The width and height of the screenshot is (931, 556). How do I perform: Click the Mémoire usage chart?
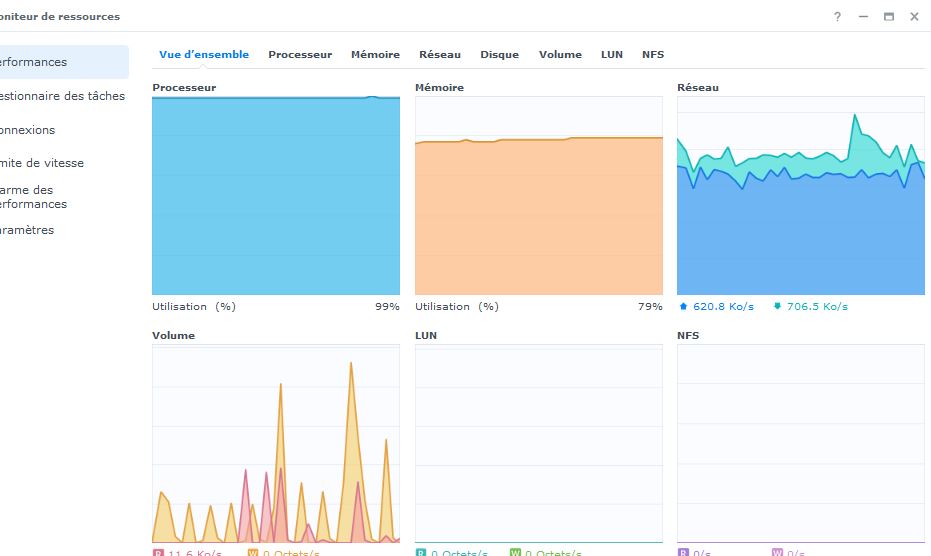point(539,195)
